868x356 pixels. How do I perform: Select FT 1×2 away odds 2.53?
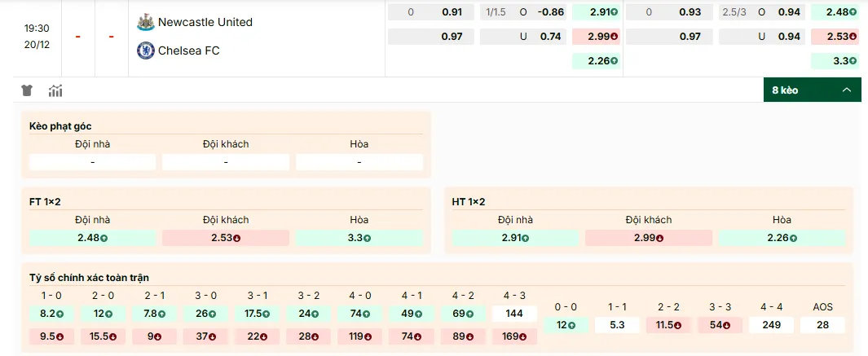coord(226,238)
